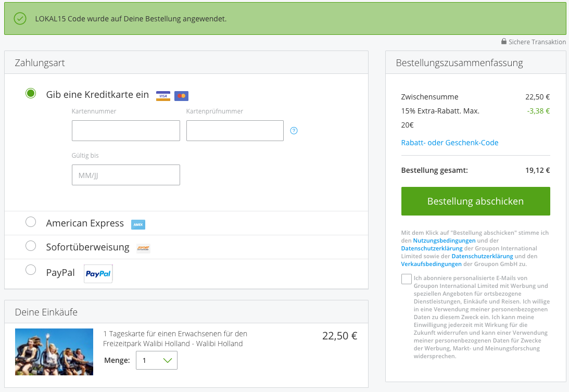Click the secure transaction lock icon
This screenshot has height=392, width=569.
[504, 42]
